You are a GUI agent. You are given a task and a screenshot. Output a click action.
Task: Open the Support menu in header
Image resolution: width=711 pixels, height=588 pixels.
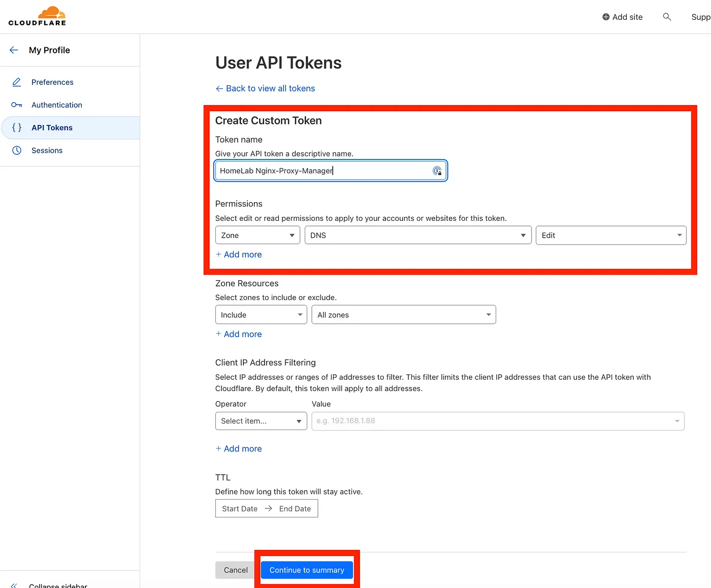point(701,17)
